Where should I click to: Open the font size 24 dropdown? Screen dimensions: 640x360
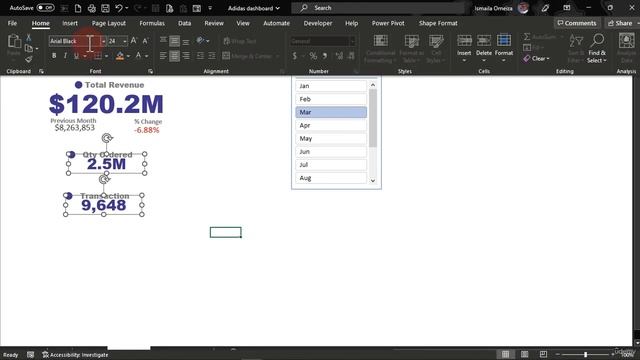click(x=124, y=41)
